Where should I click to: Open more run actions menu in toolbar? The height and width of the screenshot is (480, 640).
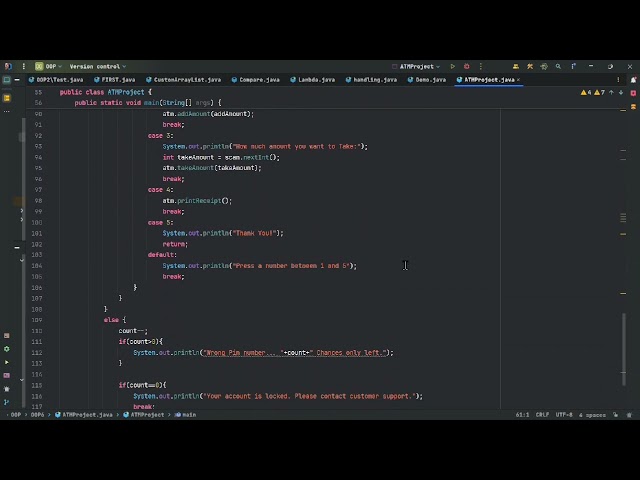point(480,66)
